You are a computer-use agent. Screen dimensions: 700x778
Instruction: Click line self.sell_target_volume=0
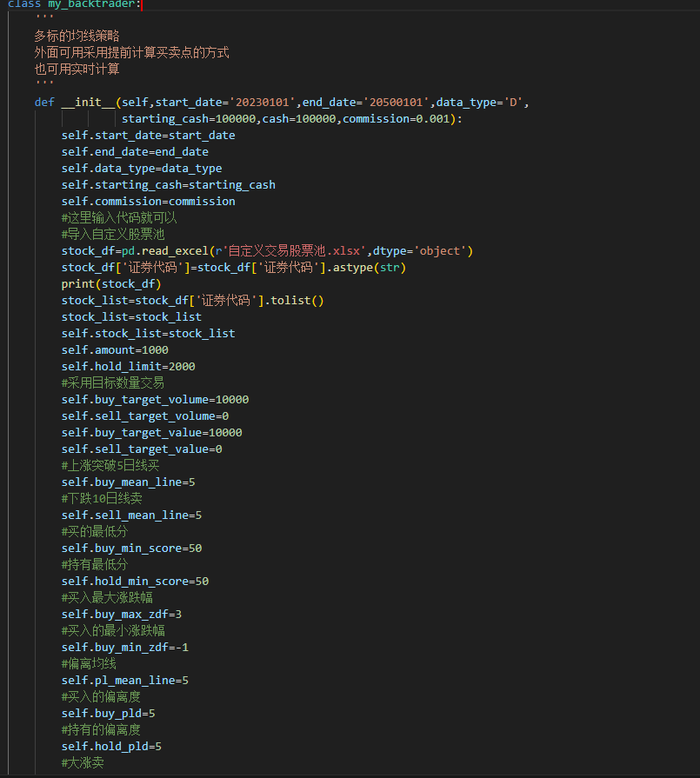pyautogui.click(x=145, y=416)
